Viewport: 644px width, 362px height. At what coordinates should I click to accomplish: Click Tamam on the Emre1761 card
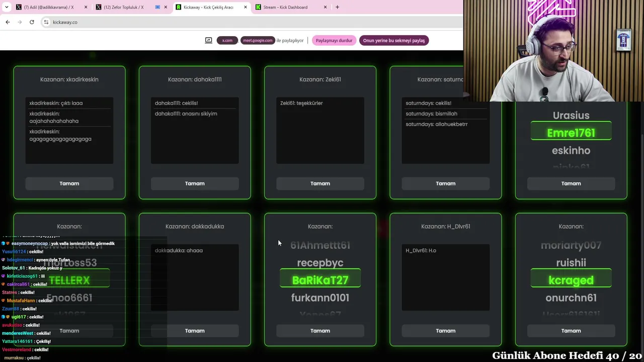click(571, 184)
